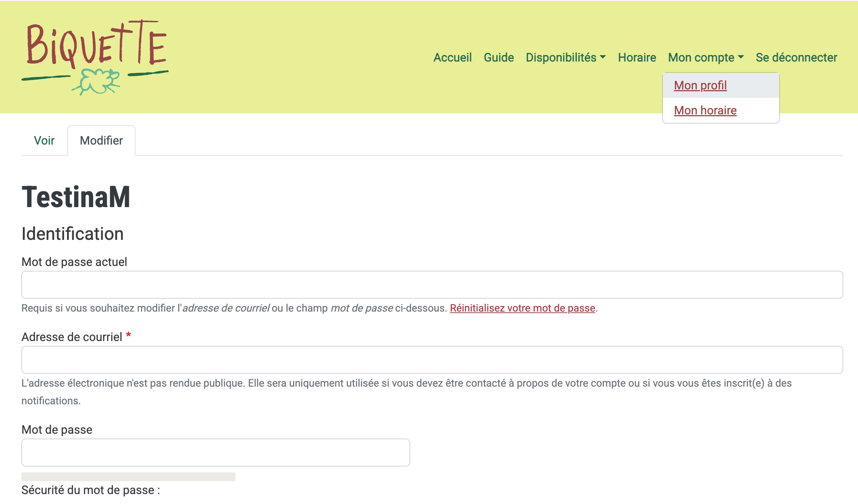Go to the Horaire page
Screen dimensions: 858x504
click(637, 57)
